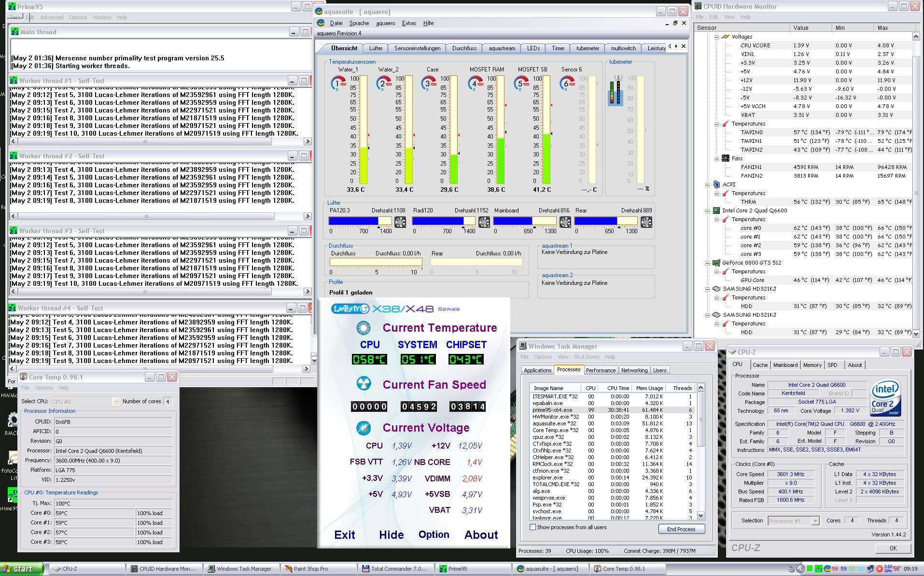Click the Case sensor gauge icon
This screenshot has height=576, width=924.
point(429,83)
